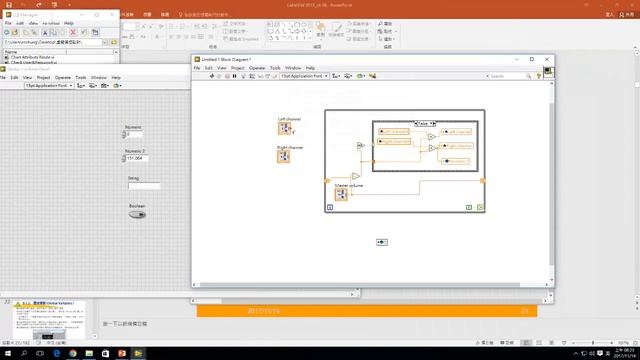Click Run arrow in Block Diagram toolbar
The image size is (640, 360).
point(212,76)
